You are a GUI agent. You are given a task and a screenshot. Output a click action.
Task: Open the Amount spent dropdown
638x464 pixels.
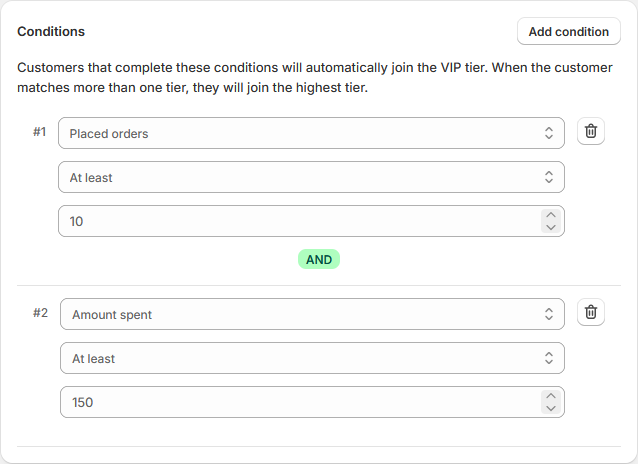(311, 314)
